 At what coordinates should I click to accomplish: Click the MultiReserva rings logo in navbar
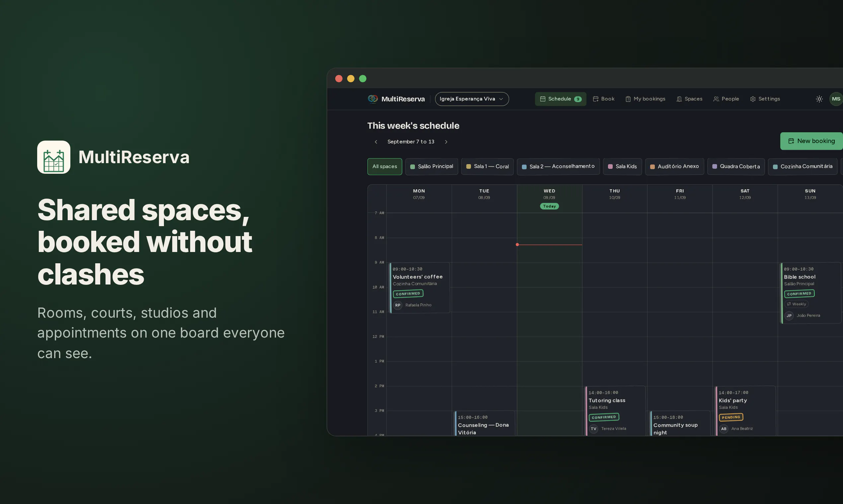(373, 99)
